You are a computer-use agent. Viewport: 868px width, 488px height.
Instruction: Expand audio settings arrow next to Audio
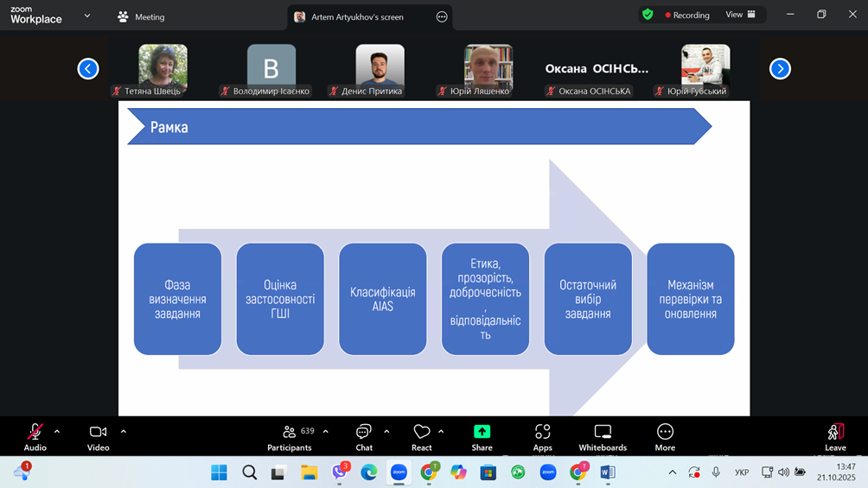(x=57, y=432)
